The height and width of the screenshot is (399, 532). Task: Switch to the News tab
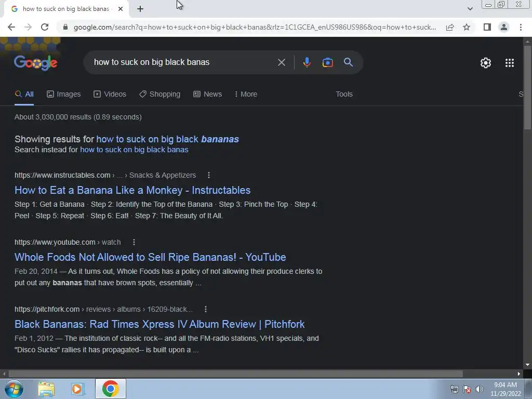[208, 95]
